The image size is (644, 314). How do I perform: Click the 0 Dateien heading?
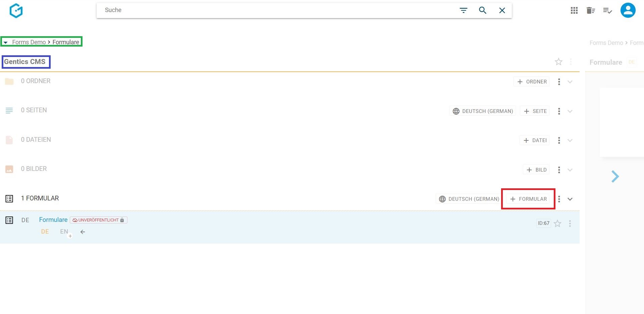pos(36,140)
